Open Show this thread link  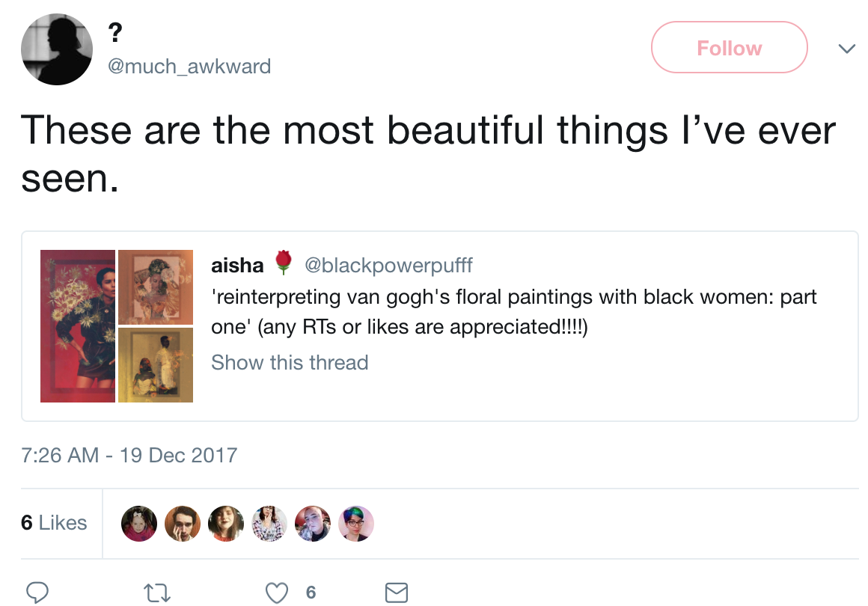pos(290,363)
